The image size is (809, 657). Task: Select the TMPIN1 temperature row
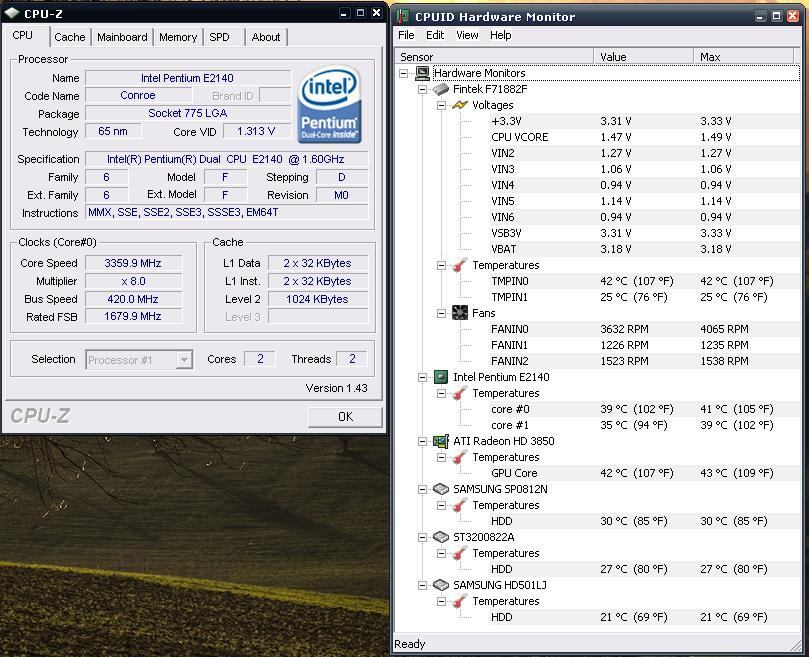pos(645,297)
